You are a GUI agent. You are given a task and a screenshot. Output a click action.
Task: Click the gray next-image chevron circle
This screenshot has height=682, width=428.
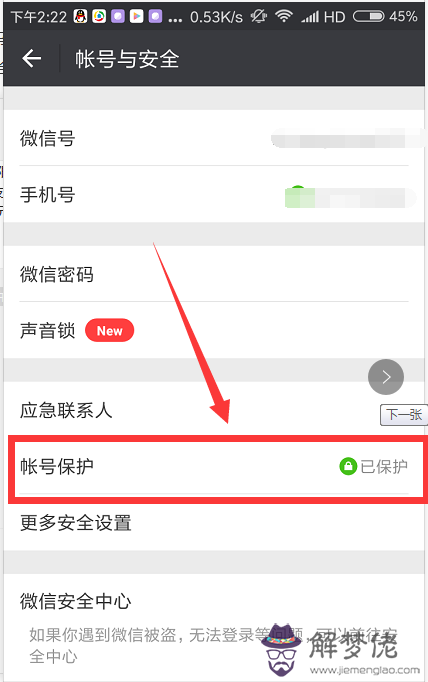(386, 377)
